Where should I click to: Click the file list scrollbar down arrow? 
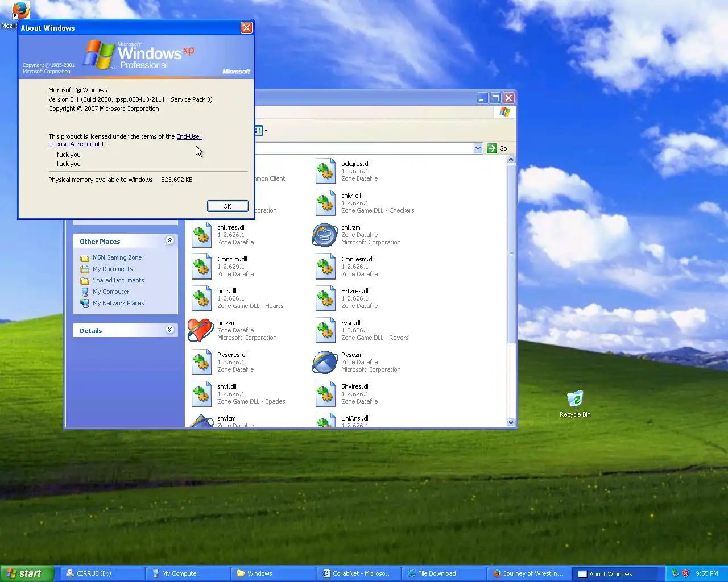511,422
